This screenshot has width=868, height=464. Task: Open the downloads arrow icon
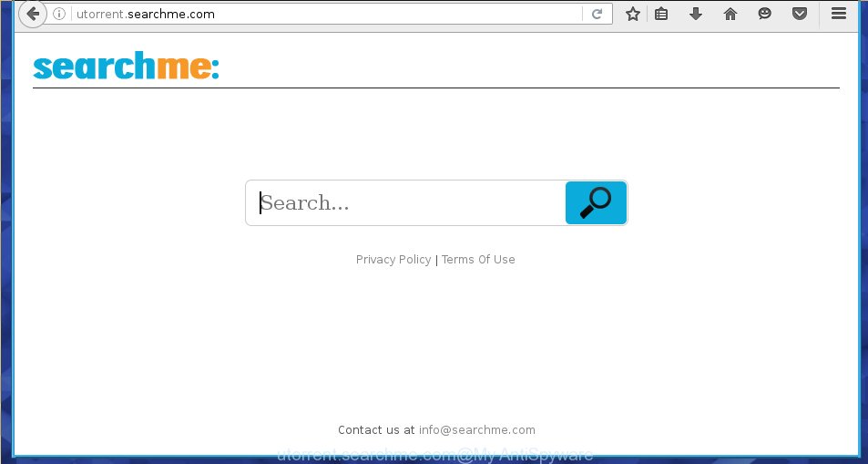[696, 14]
